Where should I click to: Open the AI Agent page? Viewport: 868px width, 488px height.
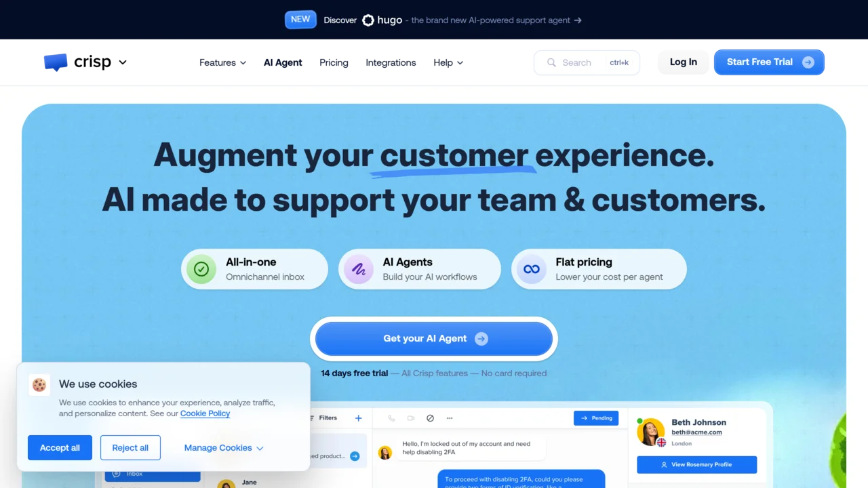coord(283,62)
